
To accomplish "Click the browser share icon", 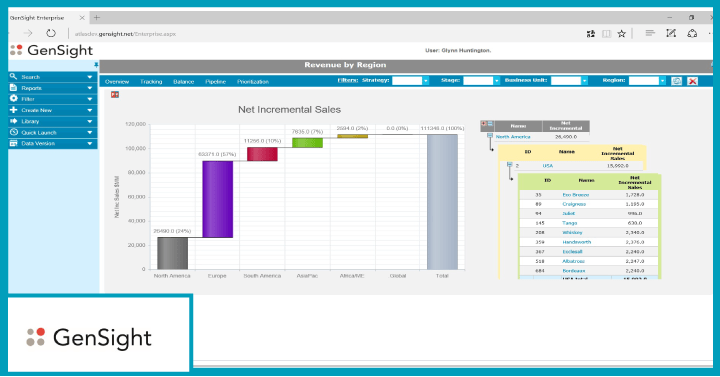I will pos(692,34).
